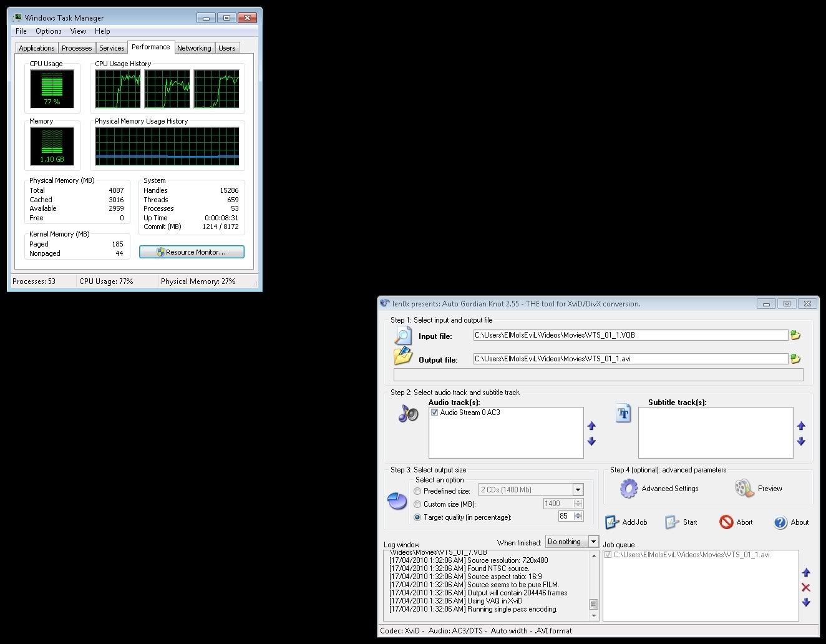Open the When finished dropdown

click(593, 542)
